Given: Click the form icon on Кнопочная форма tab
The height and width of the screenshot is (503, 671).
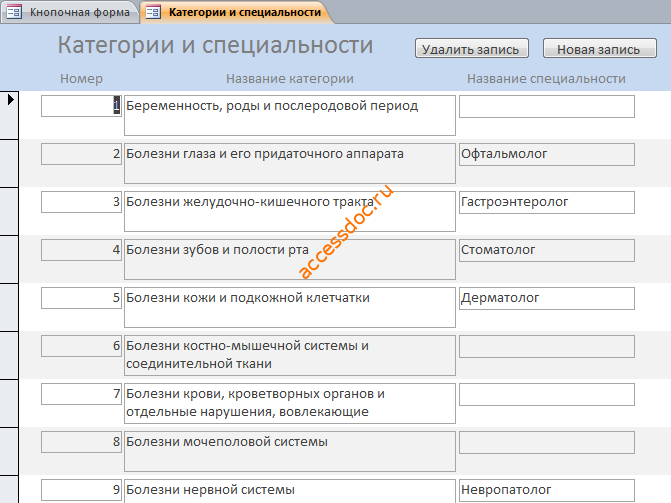Looking at the screenshot, I should 14,12.
